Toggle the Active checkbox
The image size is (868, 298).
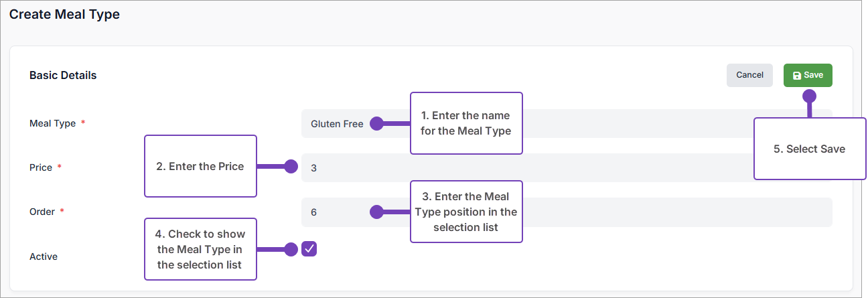click(x=309, y=249)
